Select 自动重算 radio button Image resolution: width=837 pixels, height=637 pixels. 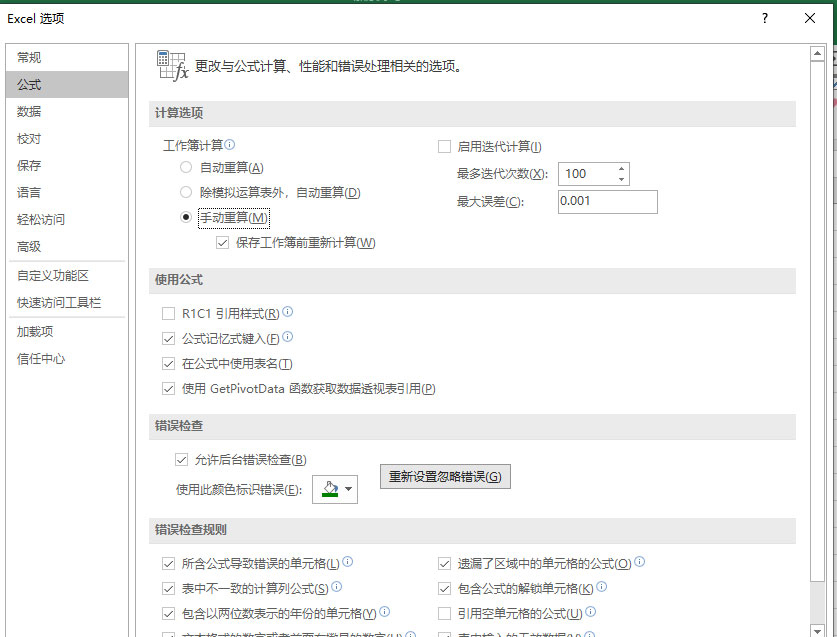186,167
